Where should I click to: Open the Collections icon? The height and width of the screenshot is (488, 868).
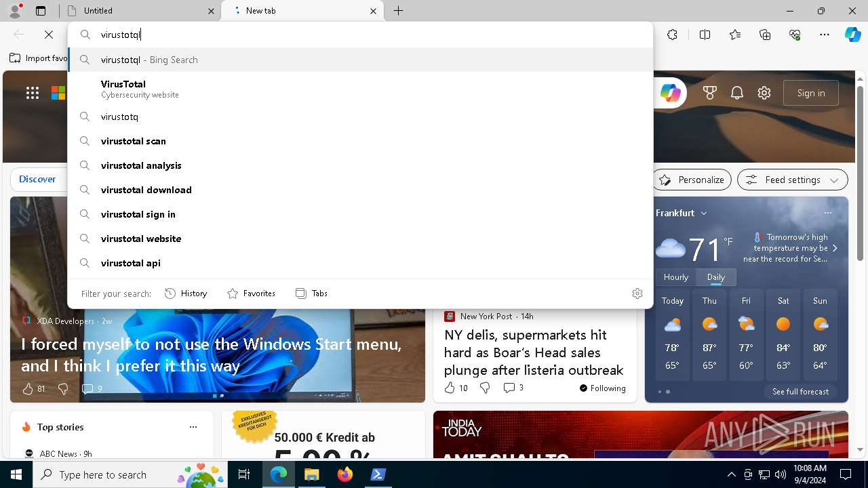click(765, 35)
